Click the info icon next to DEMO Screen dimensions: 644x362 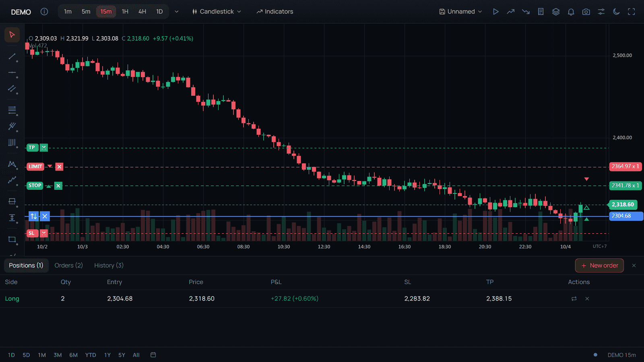tap(44, 12)
